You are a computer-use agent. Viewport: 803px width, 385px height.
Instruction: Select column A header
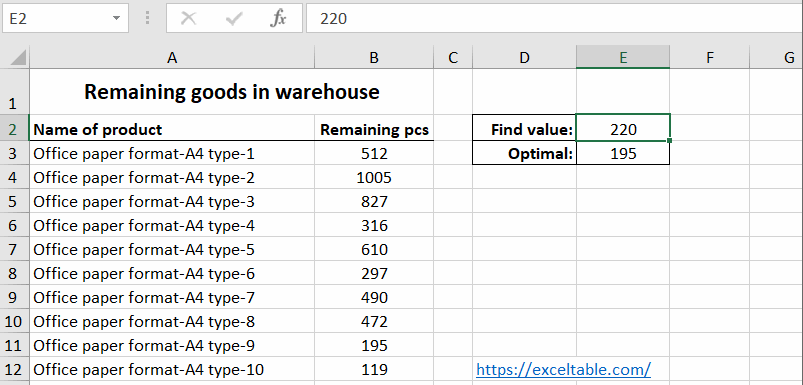tap(172, 57)
